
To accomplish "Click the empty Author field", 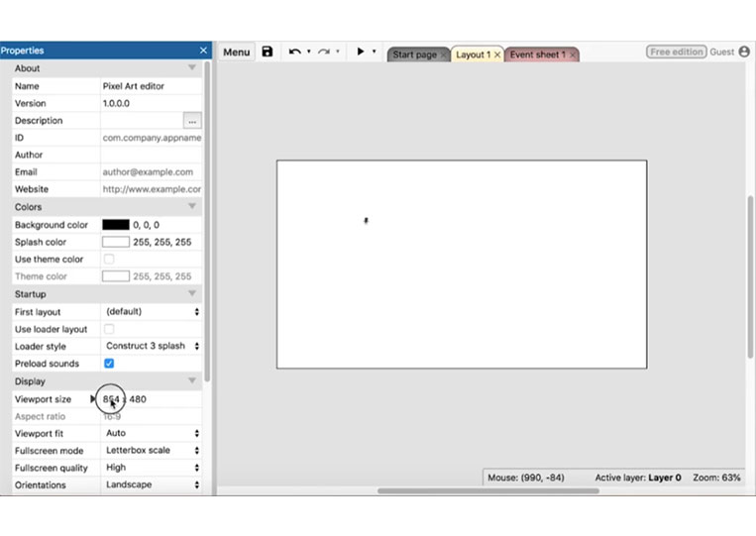I will [x=152, y=155].
